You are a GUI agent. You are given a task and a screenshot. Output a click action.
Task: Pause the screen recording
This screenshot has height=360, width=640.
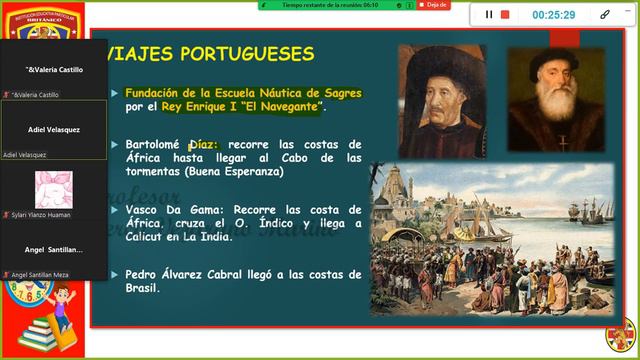coord(489,15)
